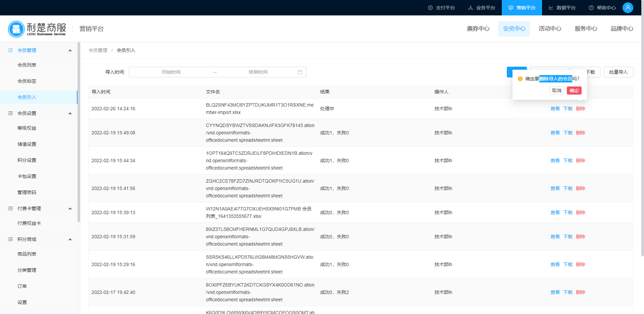
Task: Click the 批量导入 button
Action: coord(618,72)
